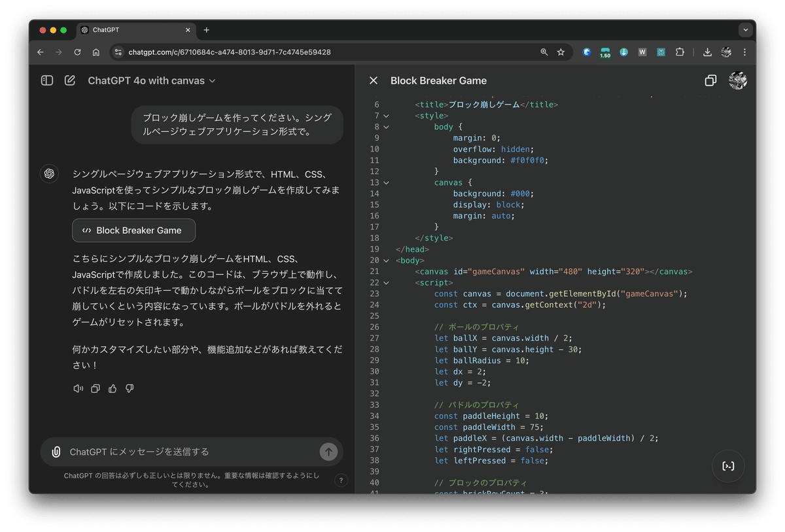Collapse the style block at line 7
Screen dimensions: 785x532
point(386,116)
